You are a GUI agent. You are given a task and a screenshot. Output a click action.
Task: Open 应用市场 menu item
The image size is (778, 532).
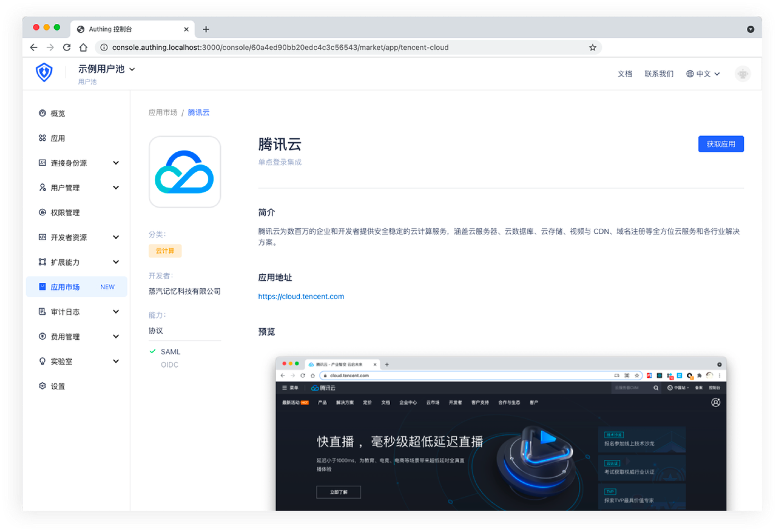(x=77, y=286)
